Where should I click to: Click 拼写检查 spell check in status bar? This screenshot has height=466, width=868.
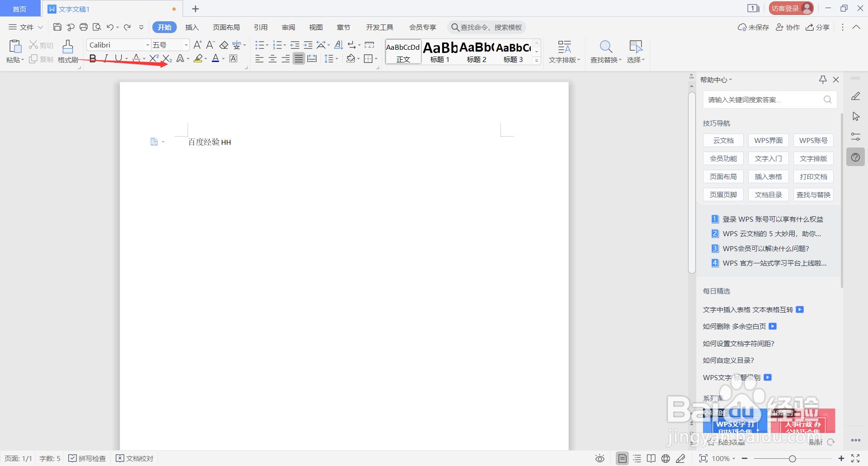click(87, 458)
